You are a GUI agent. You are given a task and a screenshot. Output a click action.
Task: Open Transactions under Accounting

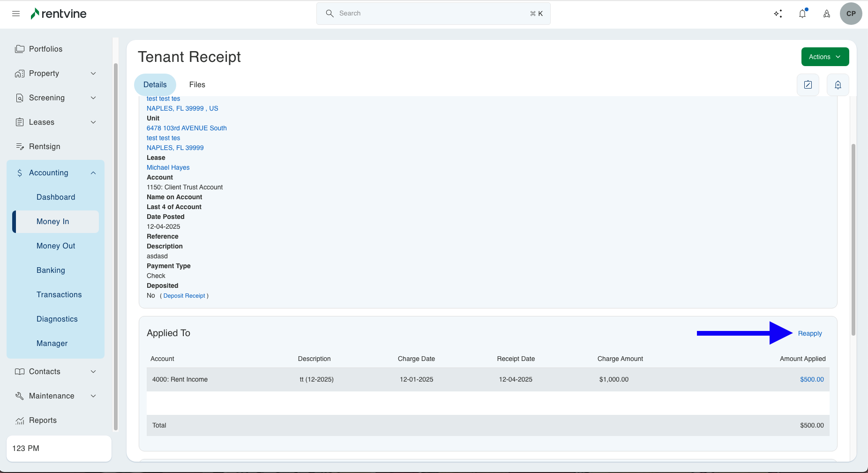59,295
